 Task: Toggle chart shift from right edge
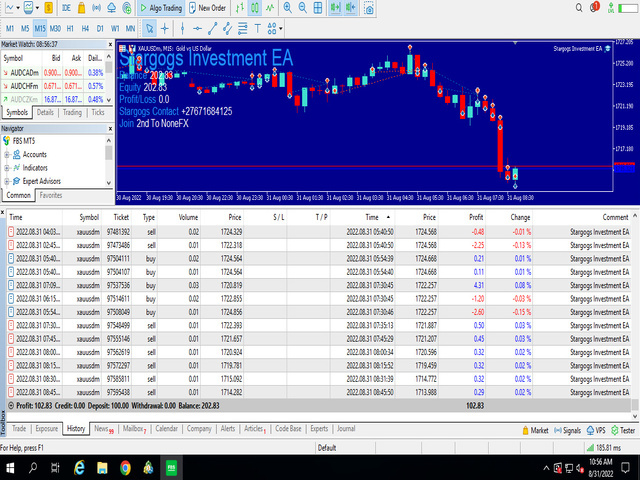350,8
